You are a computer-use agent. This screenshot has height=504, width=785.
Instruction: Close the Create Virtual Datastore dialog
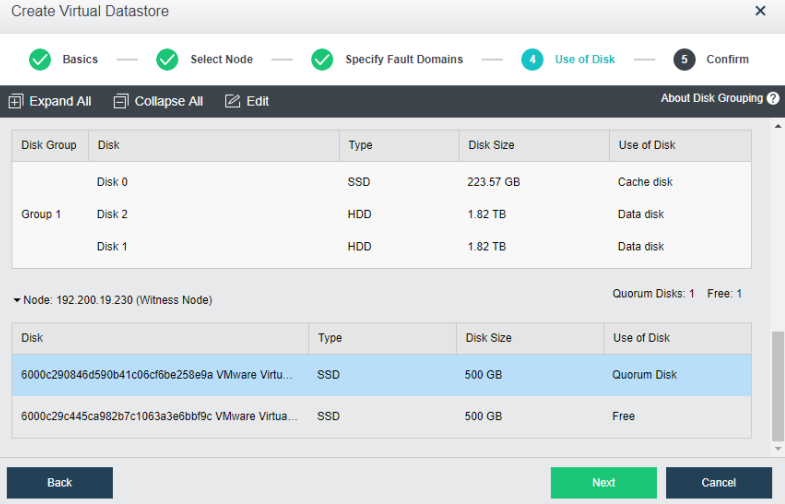pyautogui.click(x=760, y=11)
